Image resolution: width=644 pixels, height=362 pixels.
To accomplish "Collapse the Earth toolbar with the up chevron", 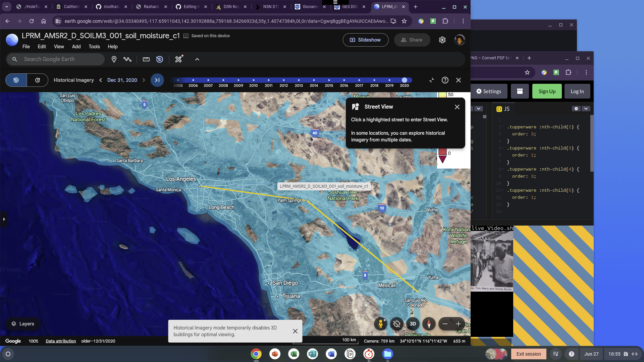I will pos(197,59).
